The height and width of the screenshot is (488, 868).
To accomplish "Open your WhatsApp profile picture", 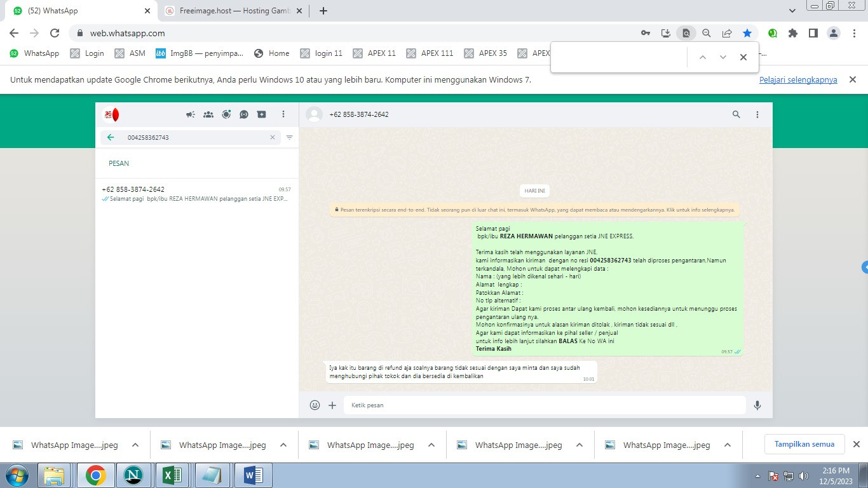I will pos(111,114).
